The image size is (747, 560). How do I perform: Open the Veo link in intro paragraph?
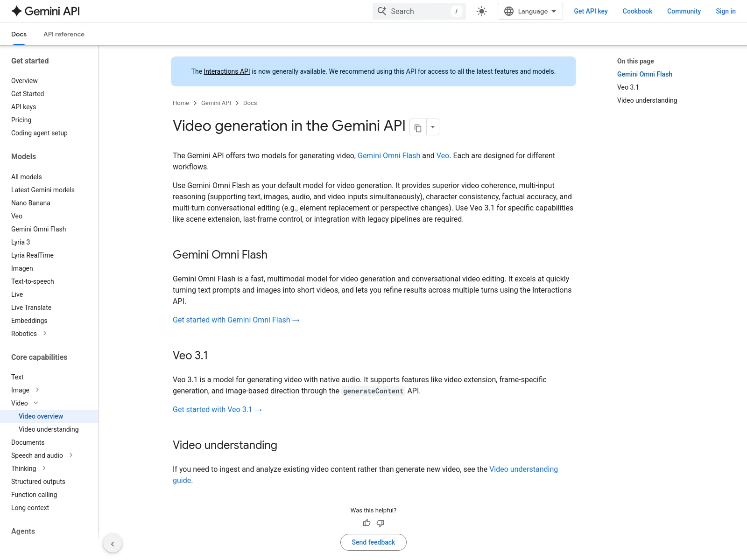click(443, 155)
